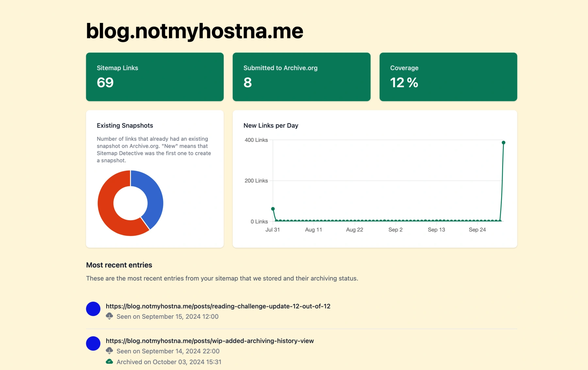The image size is (588, 370).
Task: Click the Coverage 12% stat card
Action: 448,77
